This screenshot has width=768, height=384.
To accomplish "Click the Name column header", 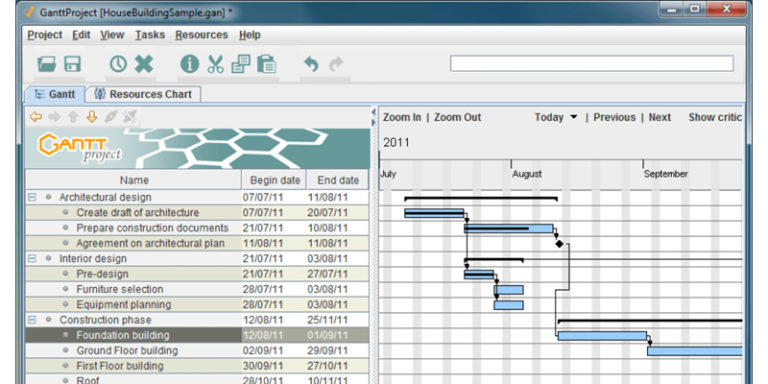I will (x=133, y=180).
